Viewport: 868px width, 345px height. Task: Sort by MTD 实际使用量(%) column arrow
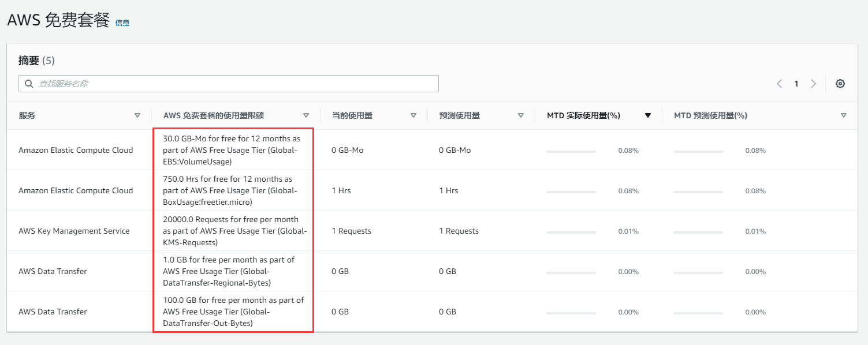click(x=648, y=115)
